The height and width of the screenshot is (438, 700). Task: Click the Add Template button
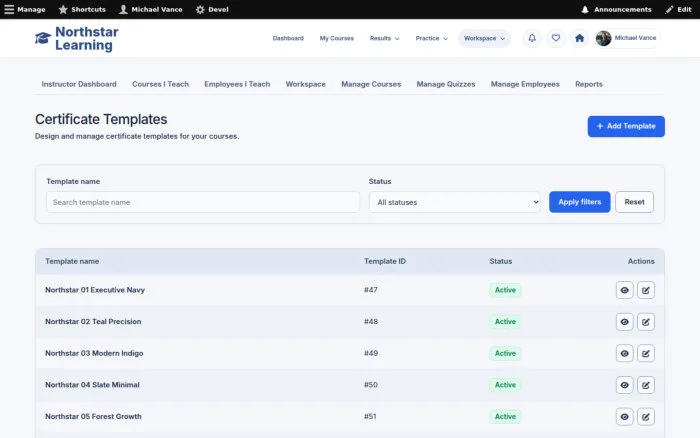(x=626, y=126)
